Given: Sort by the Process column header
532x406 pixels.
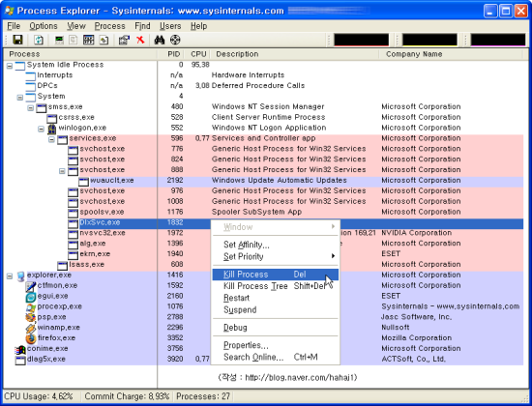Looking at the screenshot, I should pos(80,54).
